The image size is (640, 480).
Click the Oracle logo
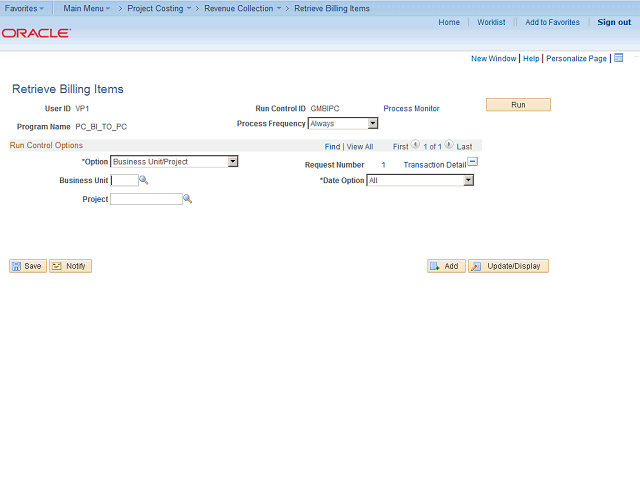[x=36, y=33]
